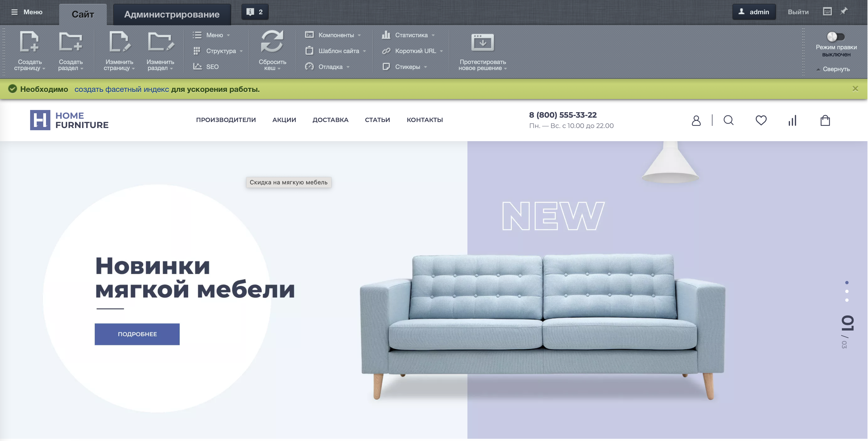The height and width of the screenshot is (441, 868).
Task: Click the Пн. — Вс. working hours text
Action: pyautogui.click(x=571, y=126)
